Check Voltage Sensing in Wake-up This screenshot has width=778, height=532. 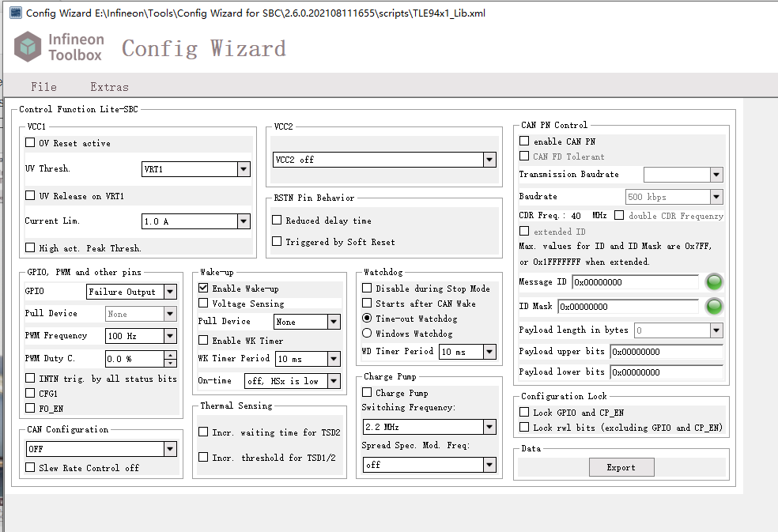(203, 303)
